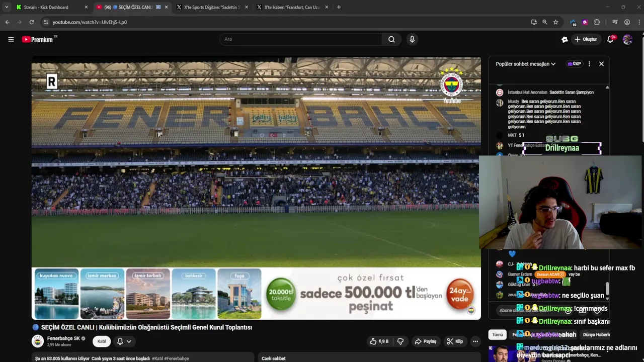
Task: Click the Oluştur create button
Action: [x=586, y=39]
